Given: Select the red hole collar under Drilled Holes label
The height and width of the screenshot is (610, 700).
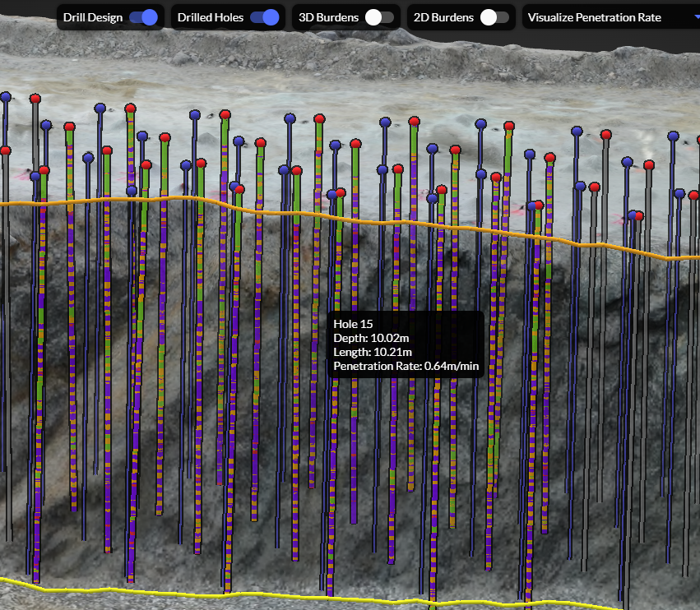Looking at the screenshot, I should point(225,115).
